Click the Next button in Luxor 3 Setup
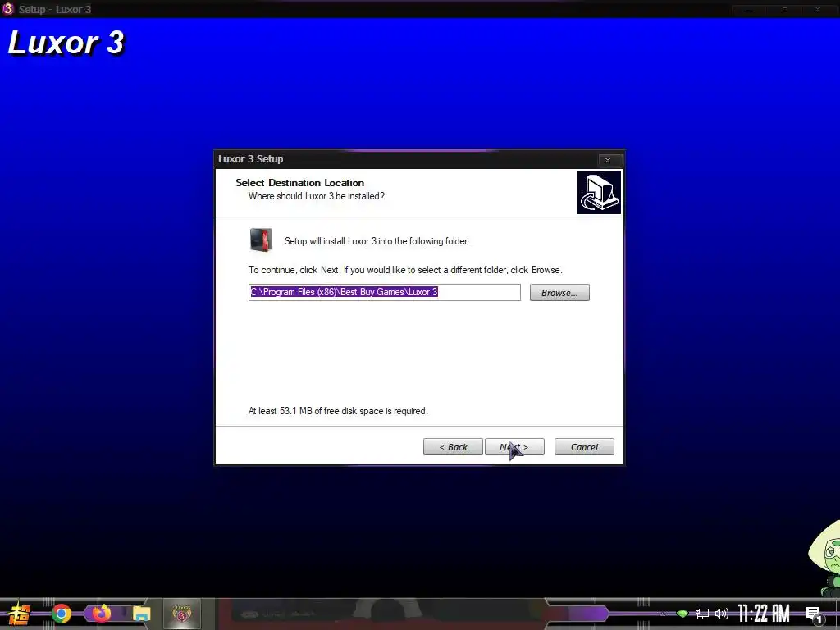The image size is (840, 630). [514, 447]
